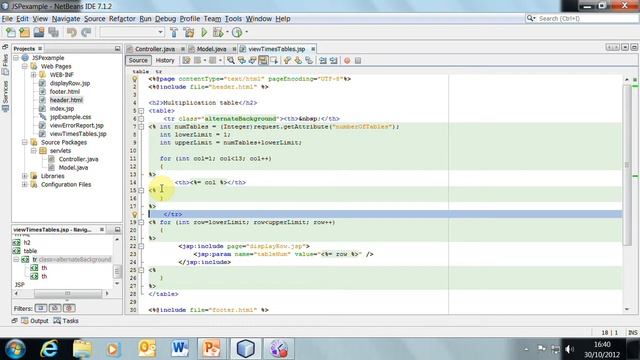
Task: Click lightbulb hint on line 1
Action: pos(135,79)
